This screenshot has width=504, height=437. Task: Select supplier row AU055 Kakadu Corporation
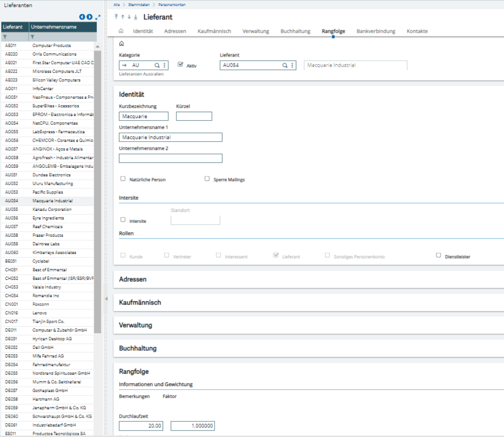point(48,210)
